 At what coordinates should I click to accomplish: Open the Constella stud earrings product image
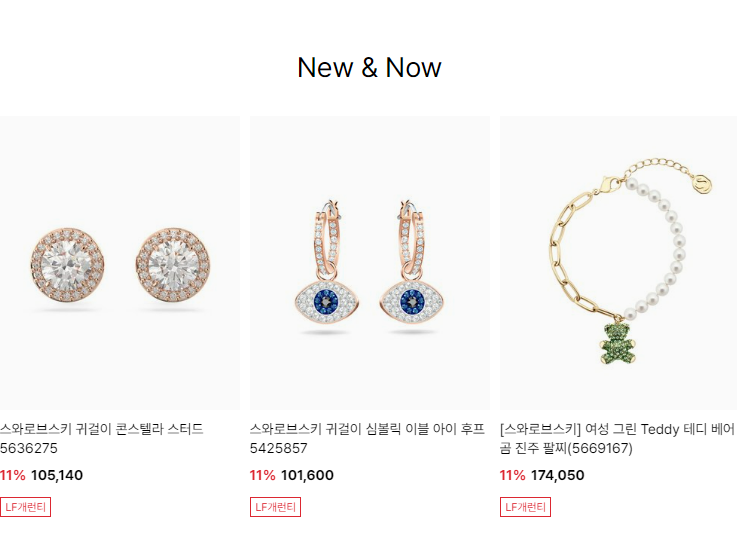120,263
